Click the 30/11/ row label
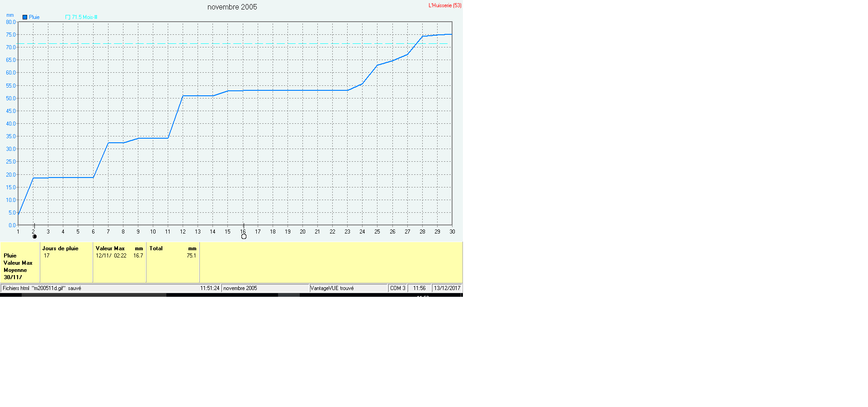Viewport: 868px width, 407px height. [13, 277]
